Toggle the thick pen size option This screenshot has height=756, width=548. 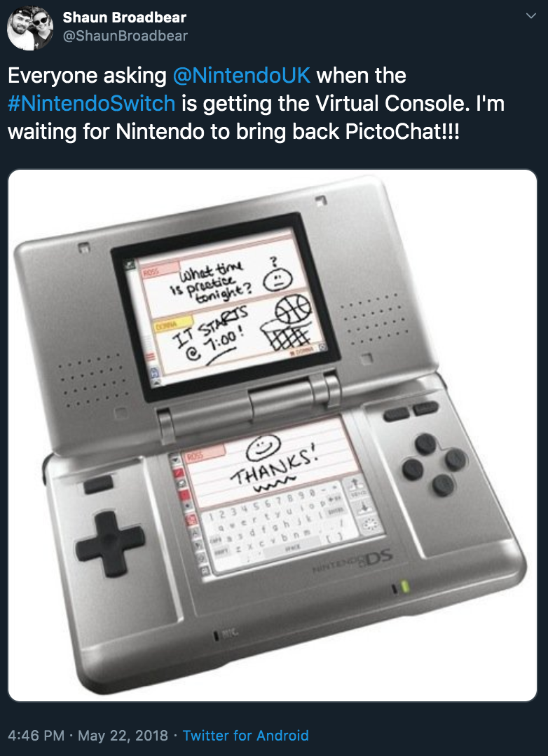point(184,494)
